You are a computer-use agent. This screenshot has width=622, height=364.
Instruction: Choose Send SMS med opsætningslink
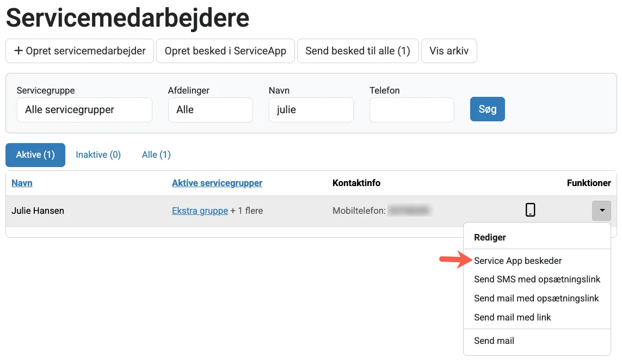(x=537, y=279)
